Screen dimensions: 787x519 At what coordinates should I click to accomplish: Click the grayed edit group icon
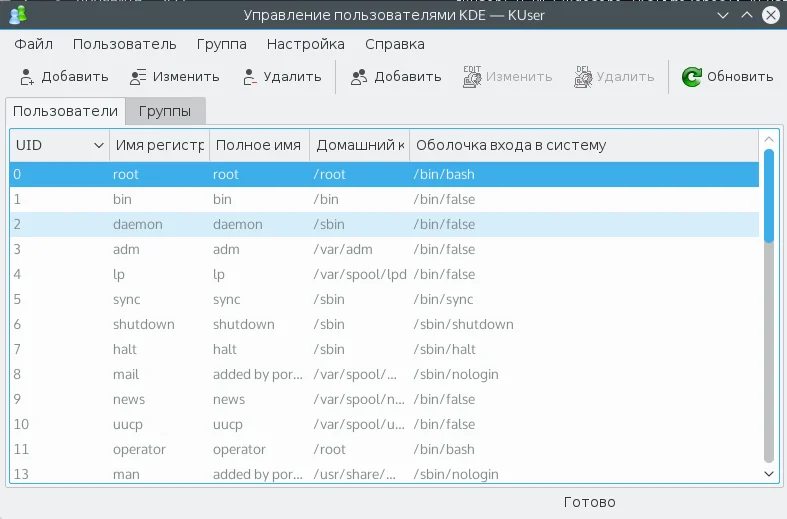(472, 77)
